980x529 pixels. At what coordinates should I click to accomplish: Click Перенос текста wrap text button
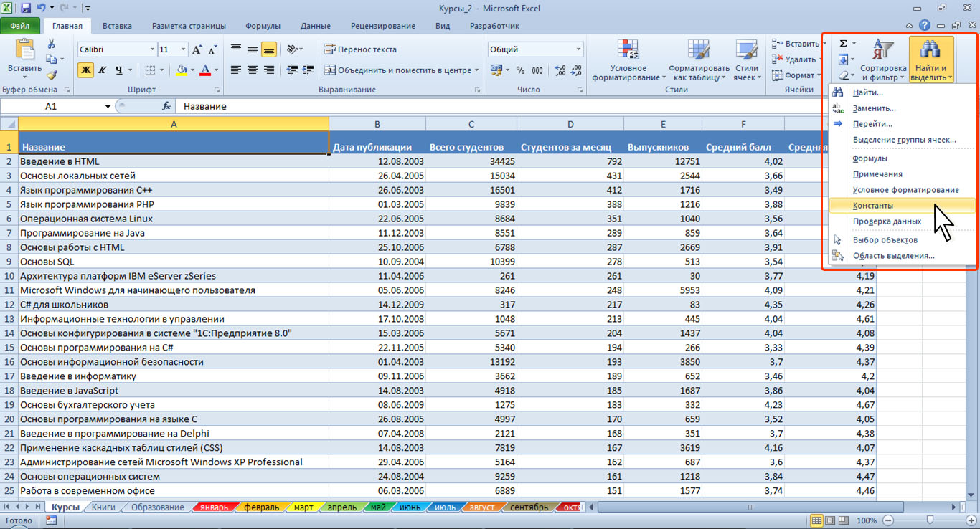point(361,49)
